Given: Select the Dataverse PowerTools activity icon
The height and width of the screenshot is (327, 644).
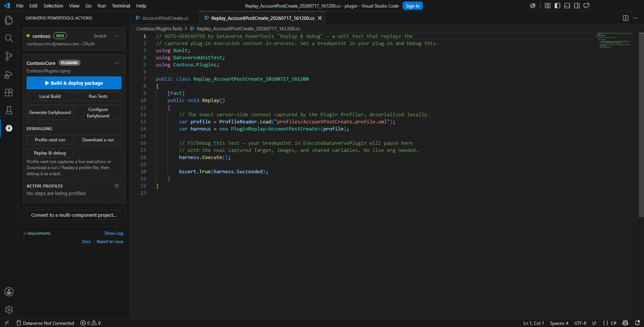Looking at the screenshot, I should (9, 128).
